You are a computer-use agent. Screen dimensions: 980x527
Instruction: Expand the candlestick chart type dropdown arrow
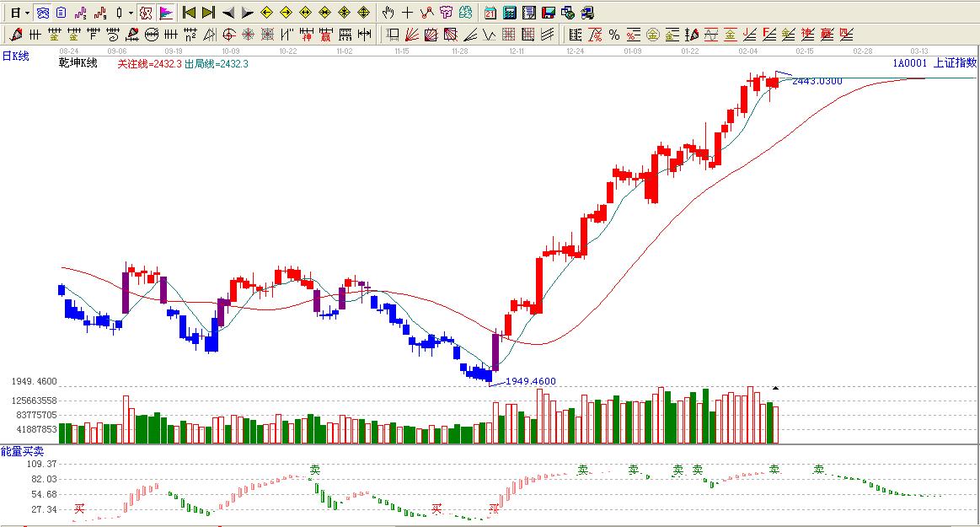click(x=131, y=13)
